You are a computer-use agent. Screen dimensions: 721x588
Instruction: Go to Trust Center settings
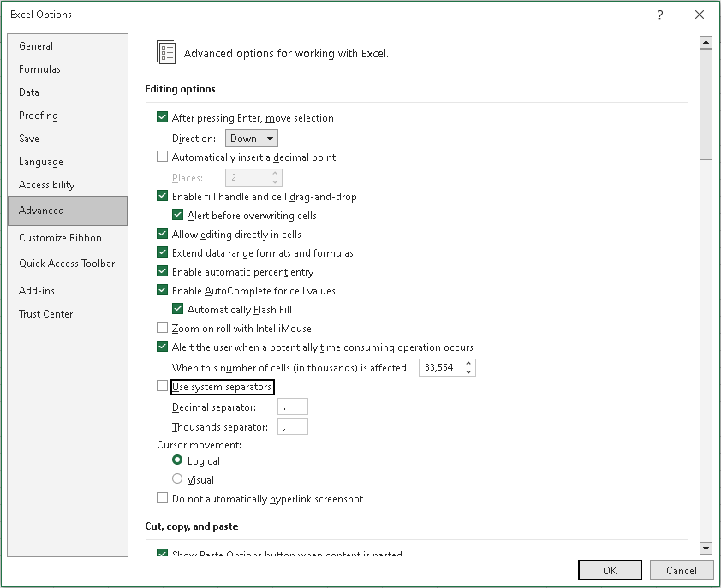pyautogui.click(x=46, y=314)
